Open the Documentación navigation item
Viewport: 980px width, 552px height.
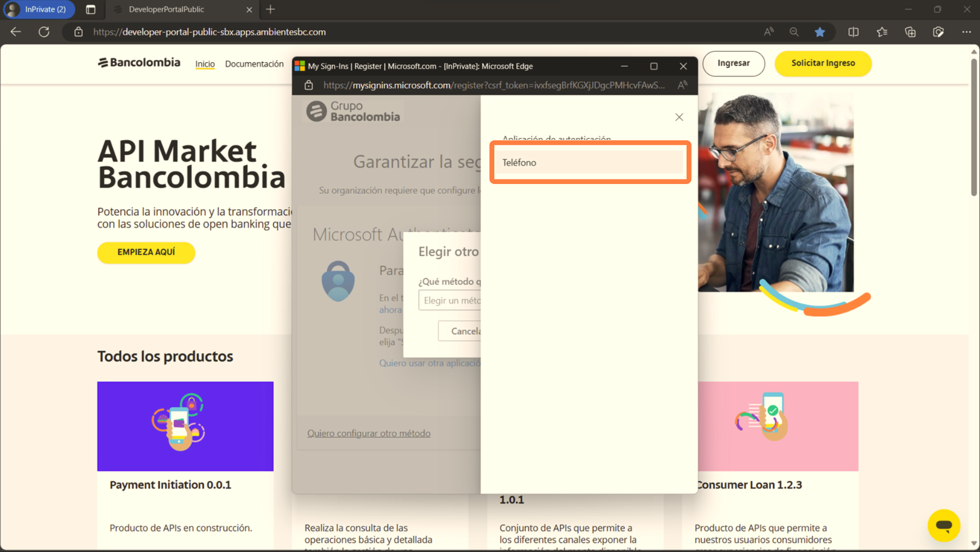click(254, 64)
